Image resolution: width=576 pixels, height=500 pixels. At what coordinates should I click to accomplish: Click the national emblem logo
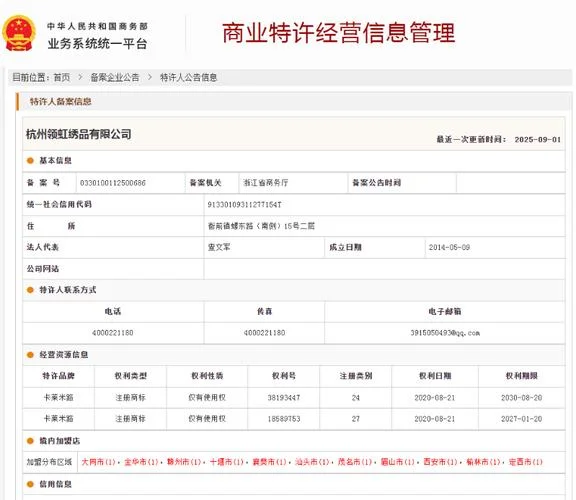[x=19, y=33]
